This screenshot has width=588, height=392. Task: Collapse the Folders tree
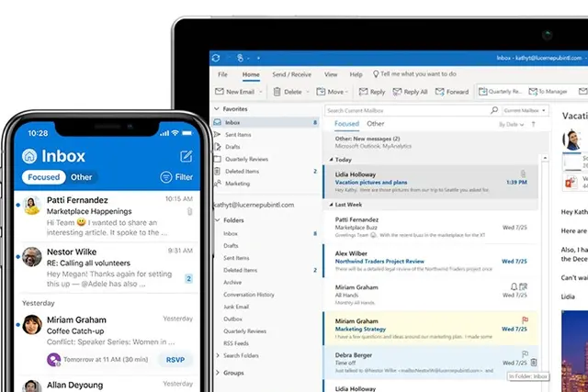pyautogui.click(x=218, y=220)
